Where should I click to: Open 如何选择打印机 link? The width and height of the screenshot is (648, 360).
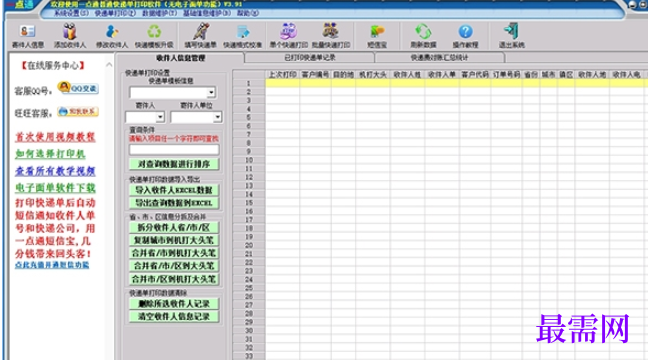50,154
